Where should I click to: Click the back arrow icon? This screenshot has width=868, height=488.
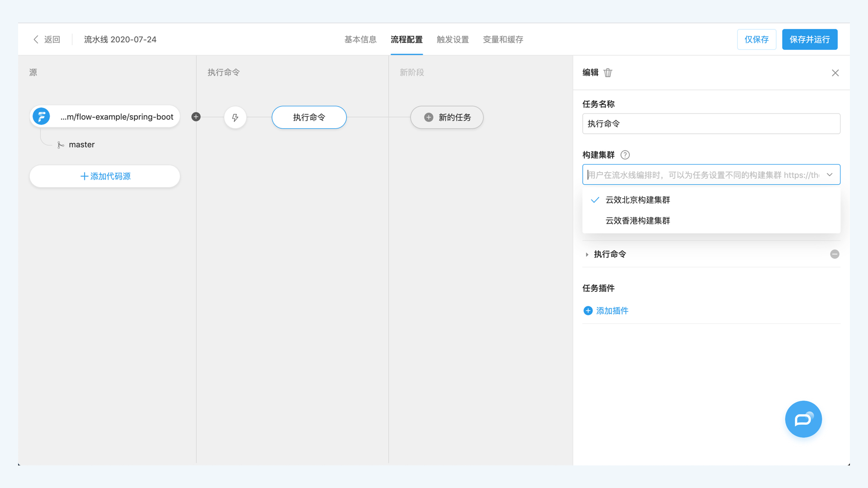[x=36, y=39]
